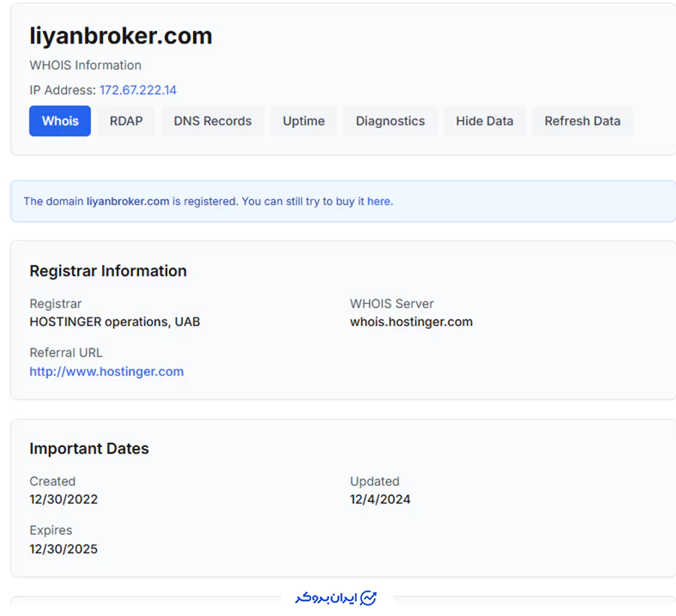Open the DNS Records tab

(213, 121)
